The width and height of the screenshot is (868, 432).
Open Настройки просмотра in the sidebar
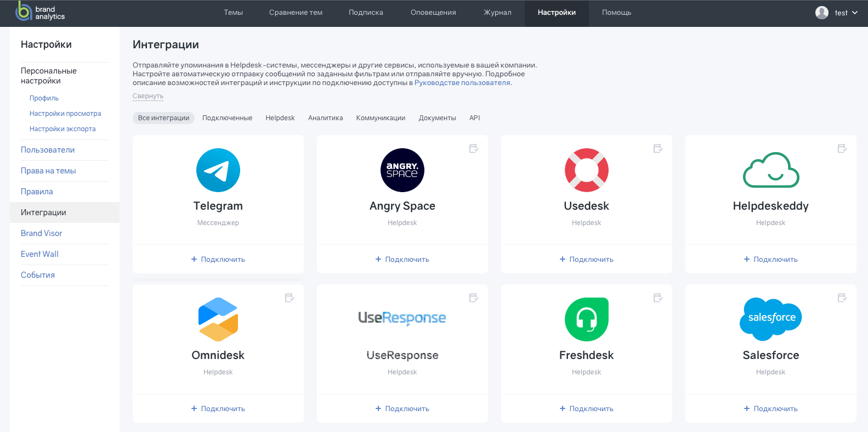[x=65, y=114]
